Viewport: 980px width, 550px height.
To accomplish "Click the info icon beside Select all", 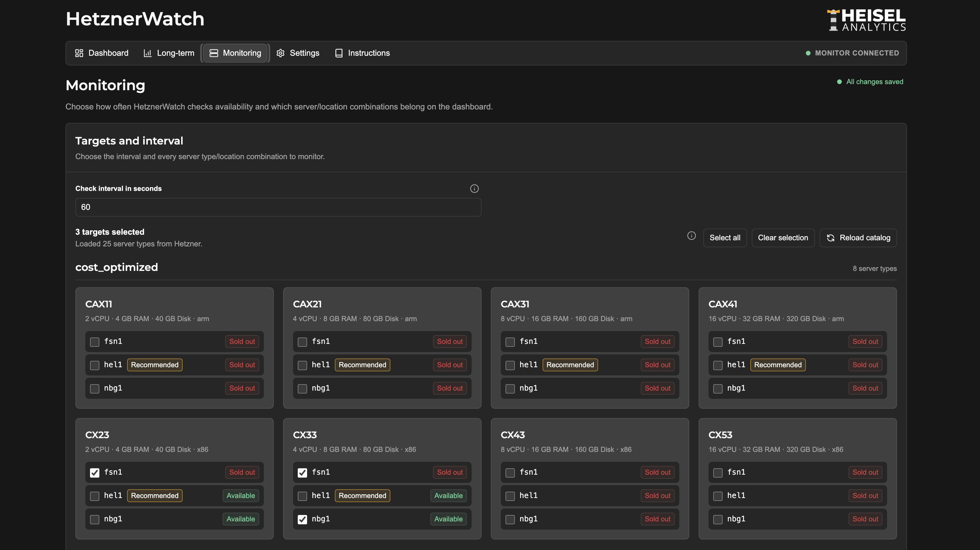I will point(691,236).
